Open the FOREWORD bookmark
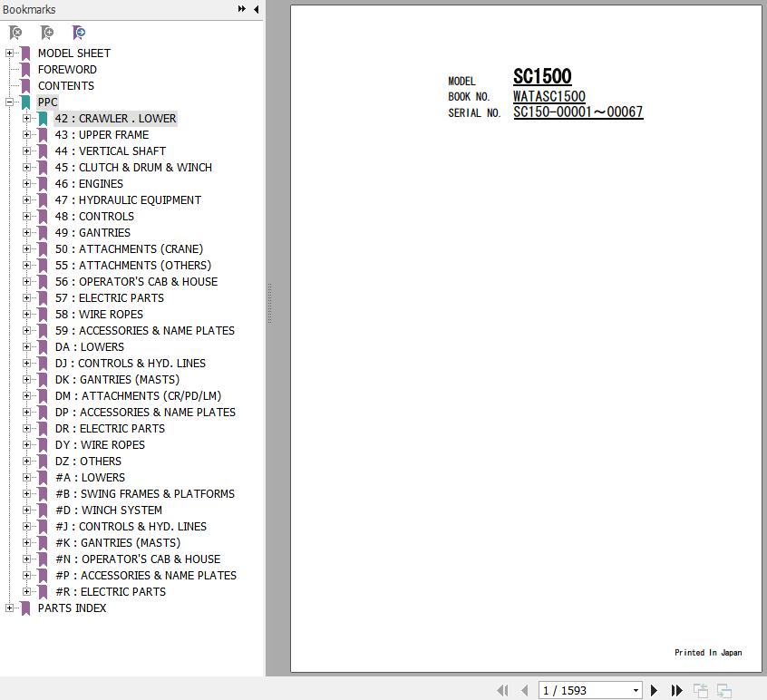This screenshot has width=767, height=700. [x=67, y=70]
